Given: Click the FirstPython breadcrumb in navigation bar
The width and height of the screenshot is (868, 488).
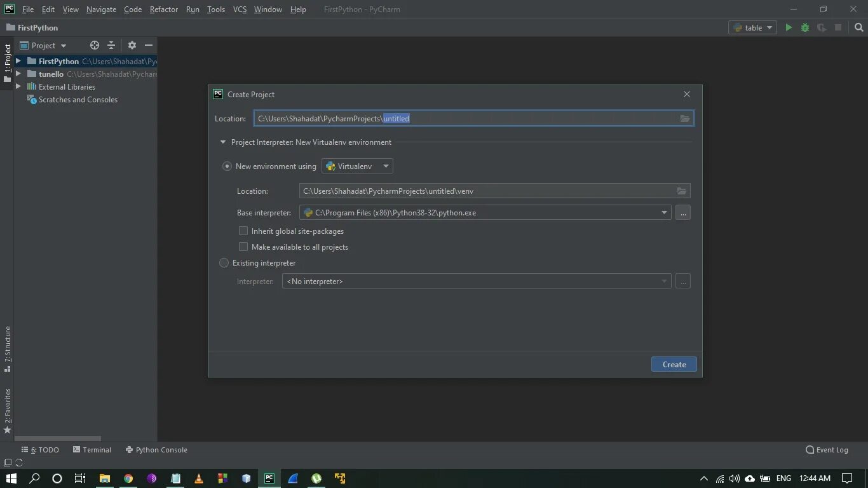Looking at the screenshot, I should [32, 27].
